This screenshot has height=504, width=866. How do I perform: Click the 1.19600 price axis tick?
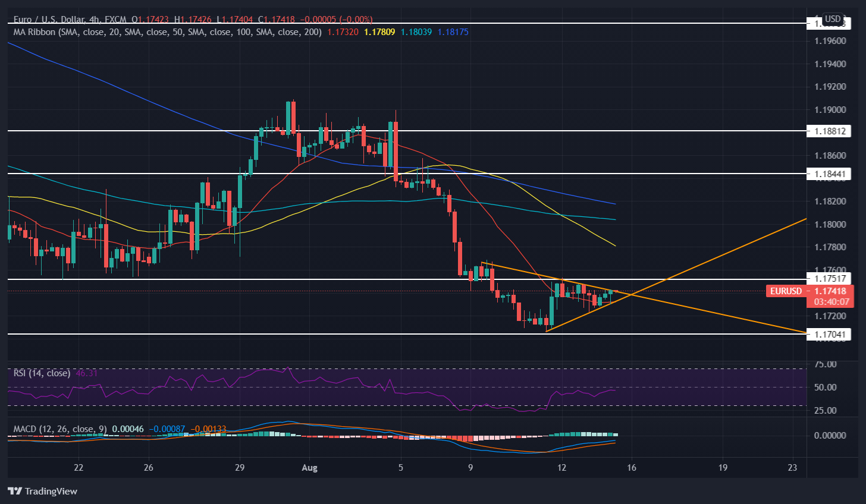coord(830,41)
